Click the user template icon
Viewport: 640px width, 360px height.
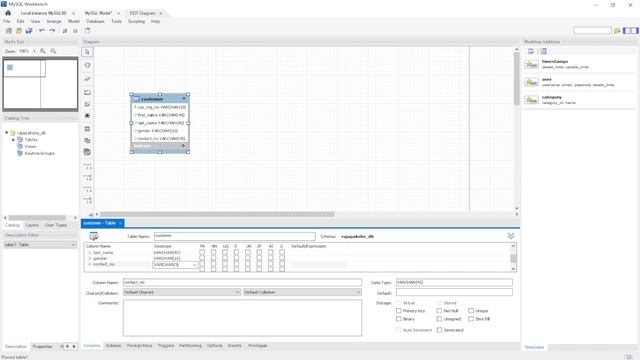[x=531, y=82]
